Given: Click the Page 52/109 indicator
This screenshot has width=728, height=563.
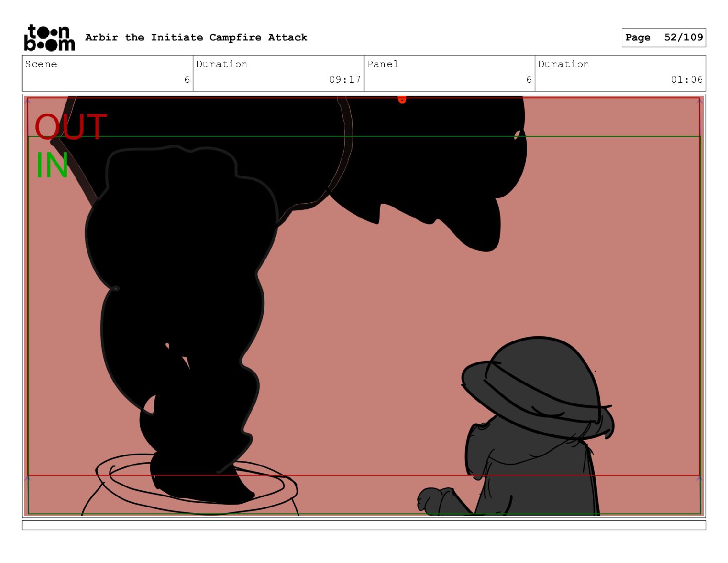Looking at the screenshot, I should pyautogui.click(x=664, y=37).
